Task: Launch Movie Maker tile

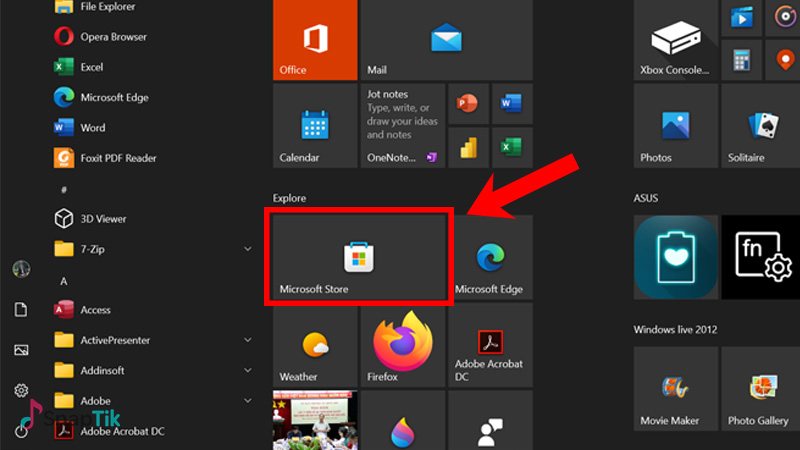Action: [675, 389]
